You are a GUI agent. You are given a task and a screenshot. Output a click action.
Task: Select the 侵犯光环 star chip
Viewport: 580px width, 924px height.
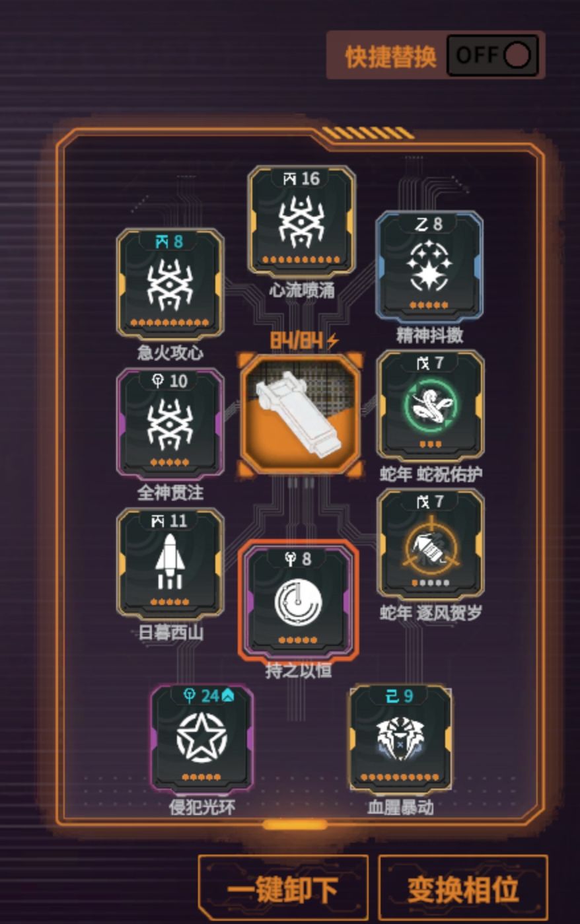(202, 738)
